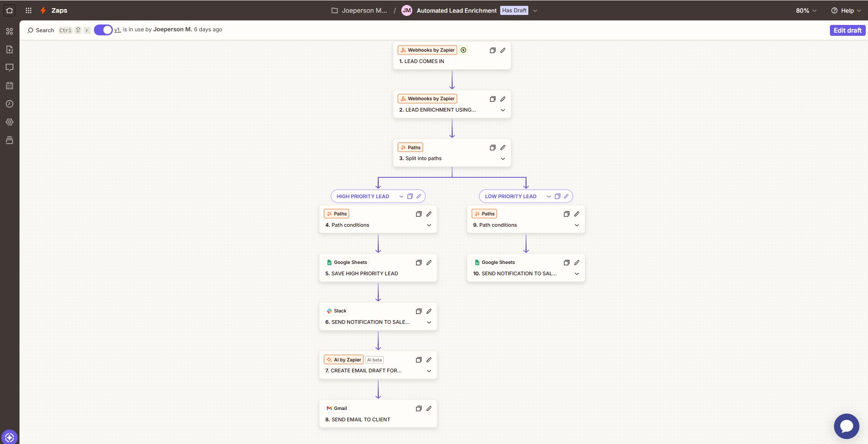
Task: Click duplicate icon on LEAD ENRICHMENT step
Action: 493,99
